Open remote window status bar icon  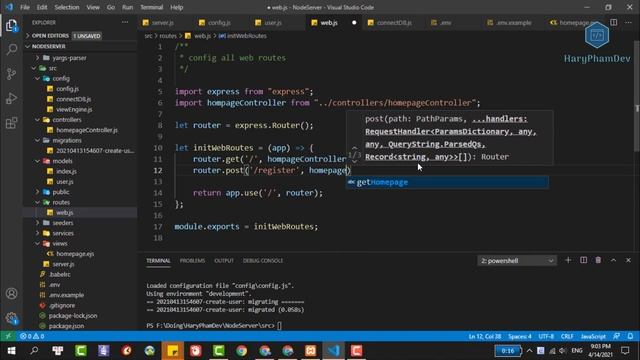click(8, 336)
